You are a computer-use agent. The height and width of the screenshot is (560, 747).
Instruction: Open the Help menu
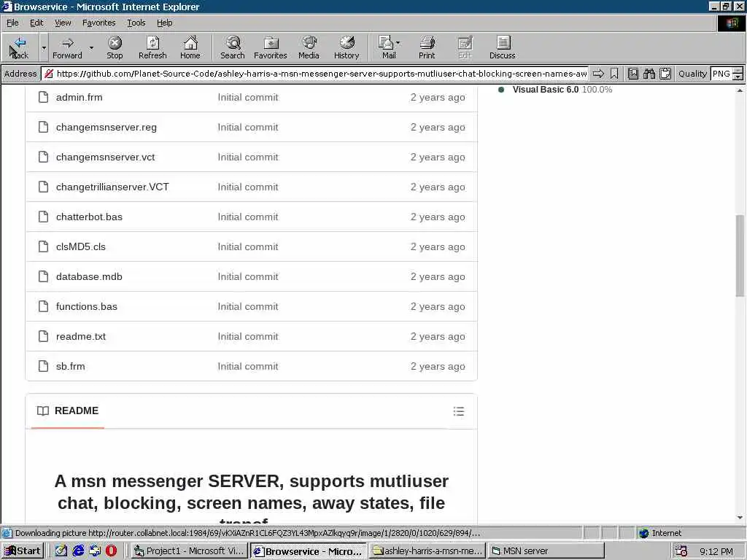(x=164, y=23)
